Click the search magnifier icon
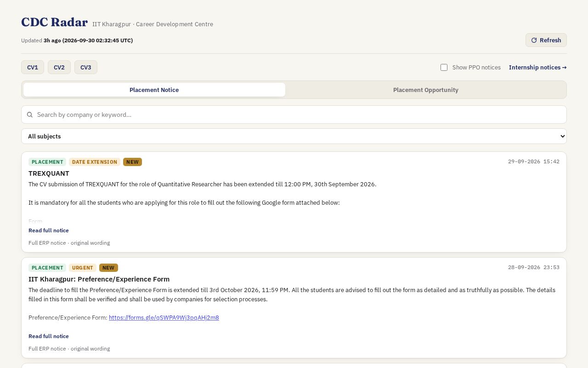 tap(30, 115)
